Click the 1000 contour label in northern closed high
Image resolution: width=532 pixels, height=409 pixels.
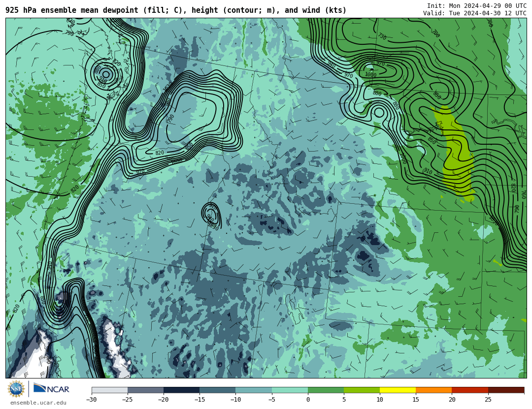pyautogui.click(x=370, y=75)
